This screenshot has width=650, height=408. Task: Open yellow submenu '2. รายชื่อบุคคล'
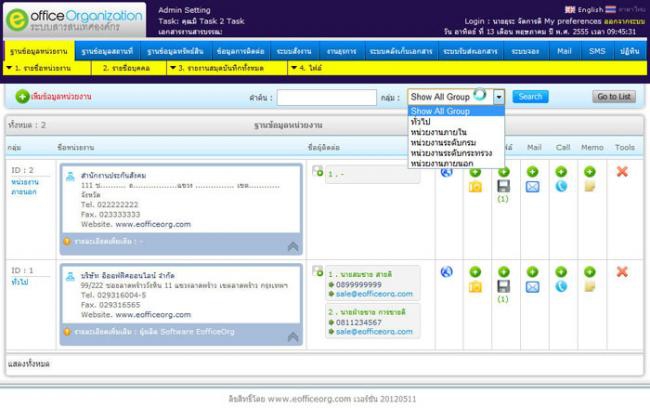[x=126, y=68]
